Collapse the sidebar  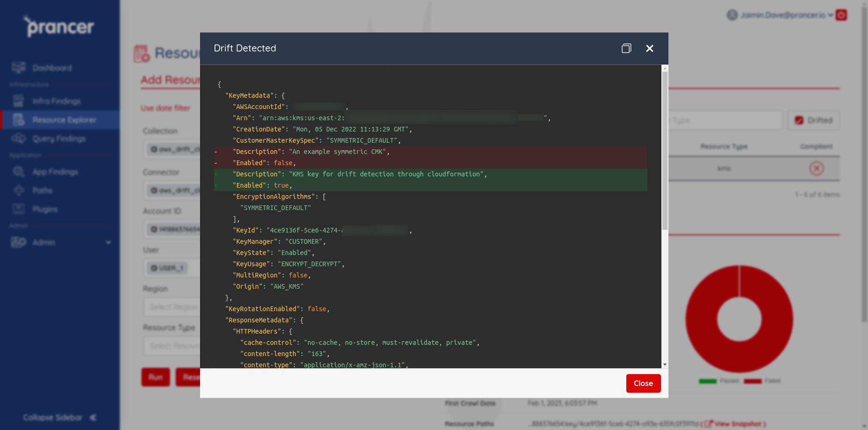(x=59, y=417)
